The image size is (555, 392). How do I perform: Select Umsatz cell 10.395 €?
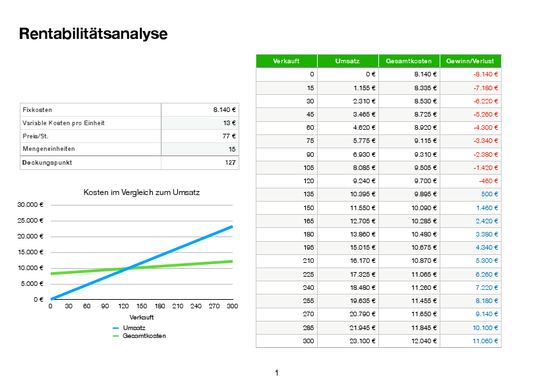[347, 194]
